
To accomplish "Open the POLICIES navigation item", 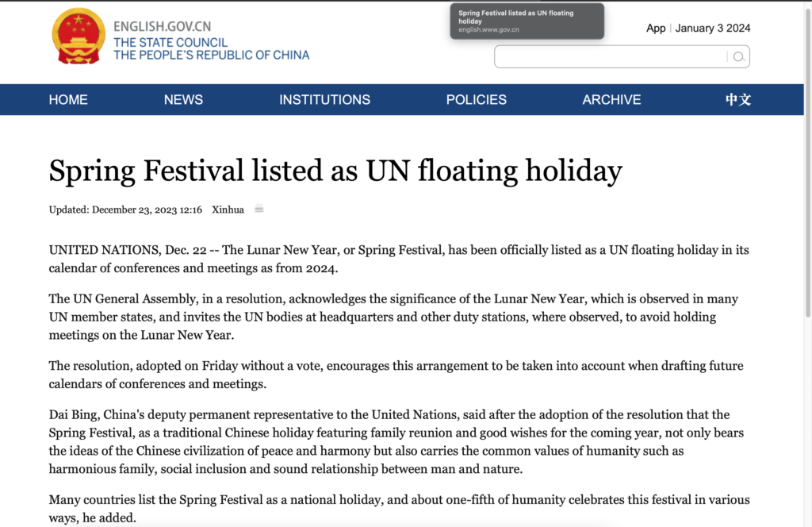I will (477, 99).
